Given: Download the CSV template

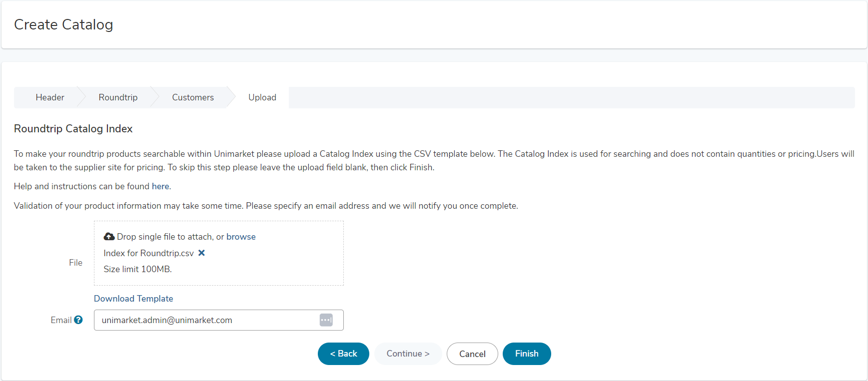Looking at the screenshot, I should [x=133, y=299].
